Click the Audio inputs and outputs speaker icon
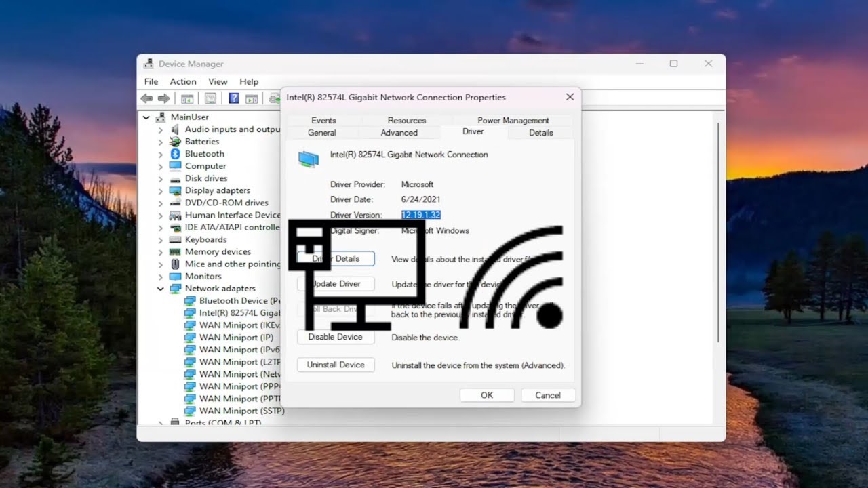The width and height of the screenshot is (868, 488). [175, 129]
